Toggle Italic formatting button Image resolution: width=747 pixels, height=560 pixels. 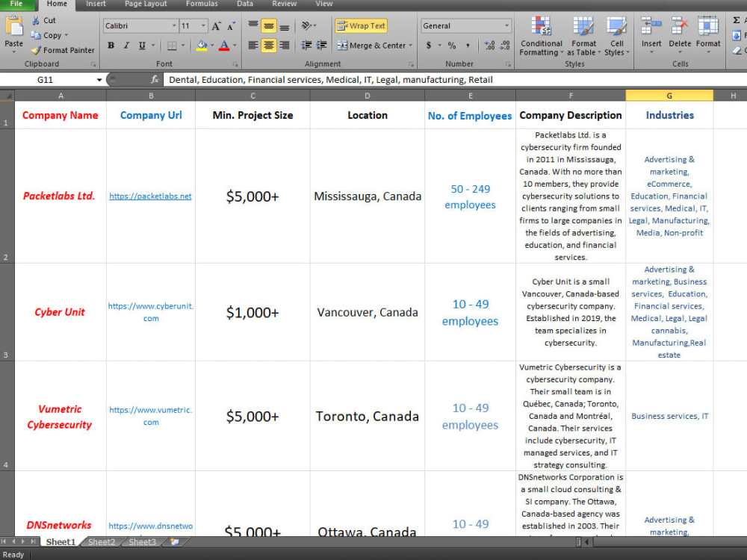[126, 46]
